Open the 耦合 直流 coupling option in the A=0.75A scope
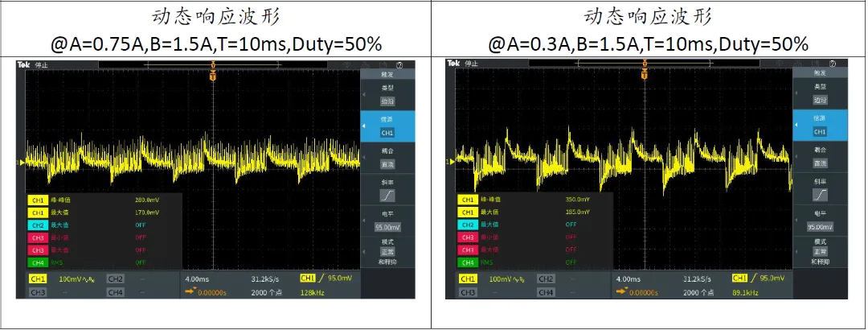868x330 pixels. point(387,157)
